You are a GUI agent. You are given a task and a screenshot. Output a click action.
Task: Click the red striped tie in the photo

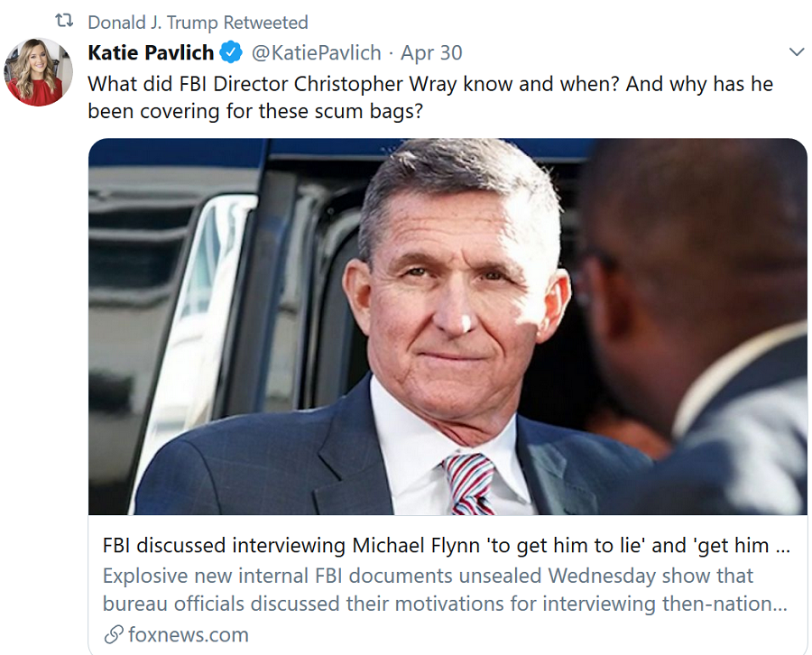tap(470, 484)
